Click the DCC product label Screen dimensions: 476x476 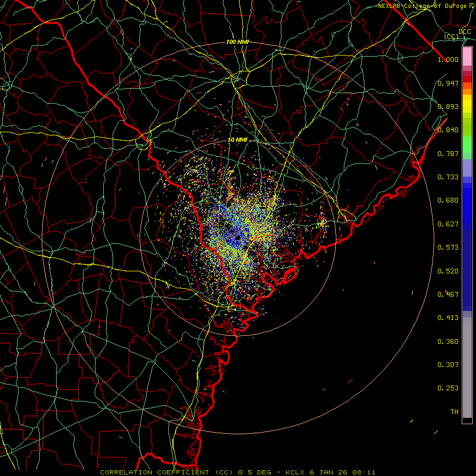tap(464, 32)
